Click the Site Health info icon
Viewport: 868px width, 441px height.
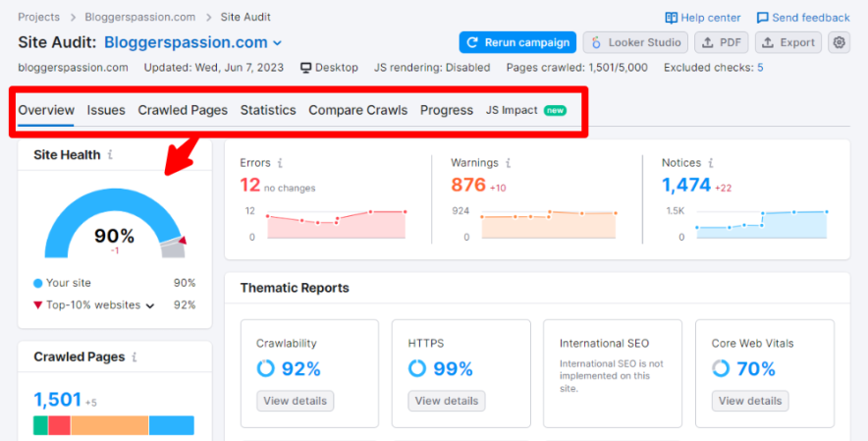[x=110, y=154]
